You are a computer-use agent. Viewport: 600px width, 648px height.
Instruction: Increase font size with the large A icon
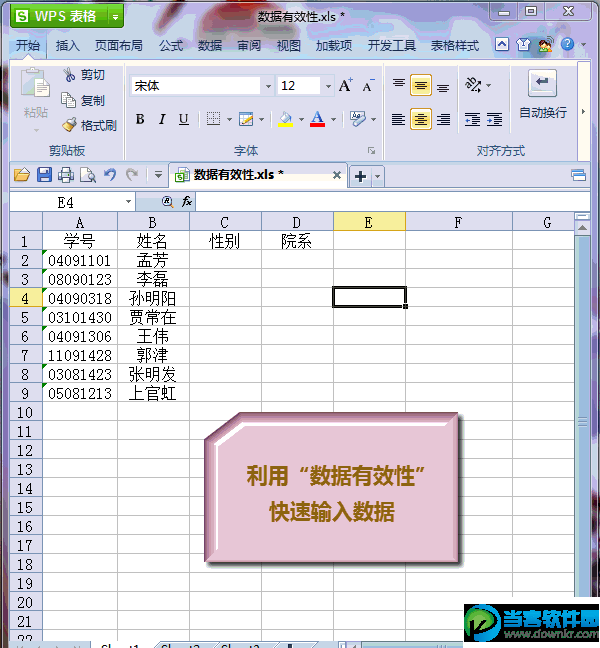pyautogui.click(x=345, y=86)
